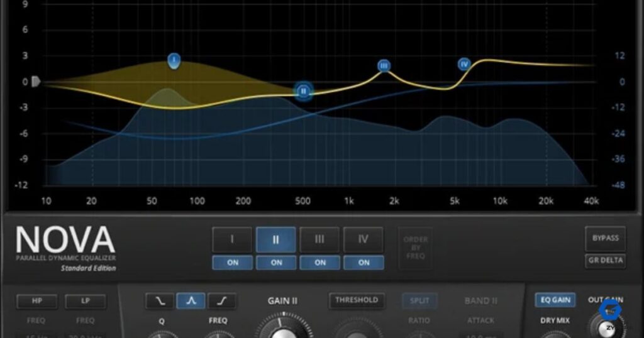Turn off the ON toggle under band III
Viewport: 644px width, 338px height.
tap(320, 263)
